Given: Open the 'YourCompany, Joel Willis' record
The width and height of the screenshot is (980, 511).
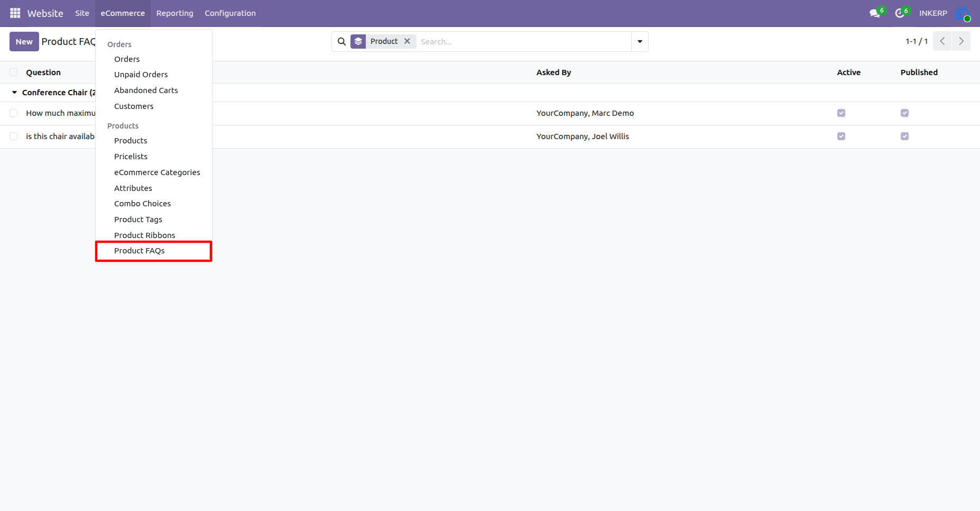Looking at the screenshot, I should tap(583, 136).
